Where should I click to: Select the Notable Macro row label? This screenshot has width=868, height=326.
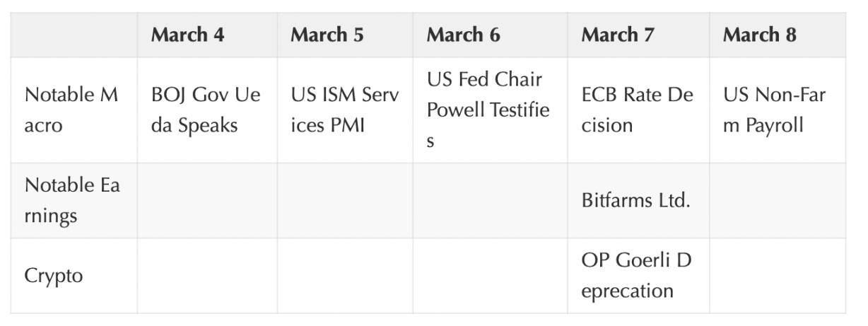71,110
